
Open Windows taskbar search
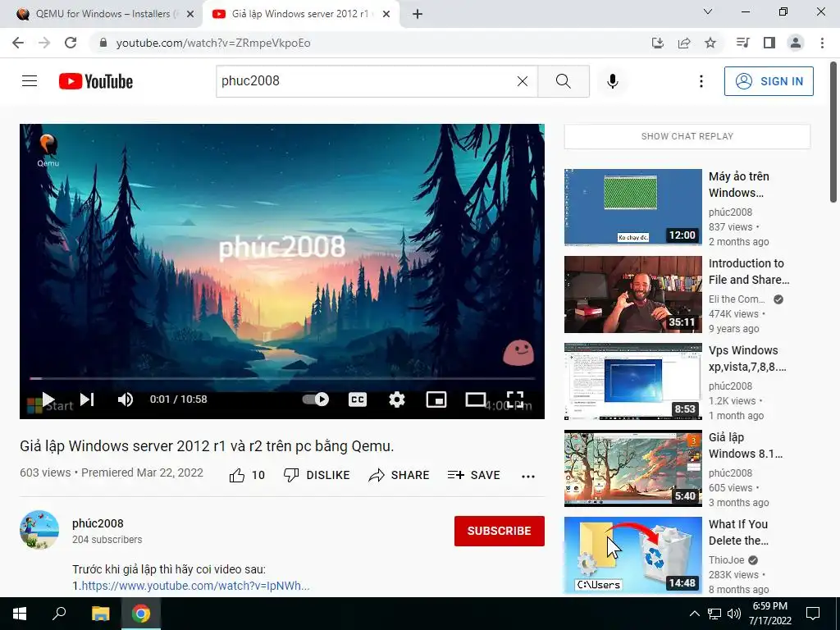pos(59,614)
